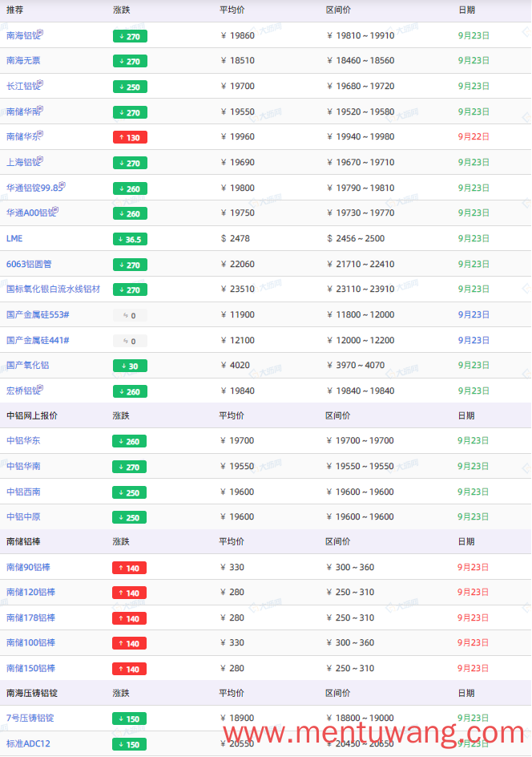
Task: Open the 上海铝锭 link
Action: tap(22, 163)
